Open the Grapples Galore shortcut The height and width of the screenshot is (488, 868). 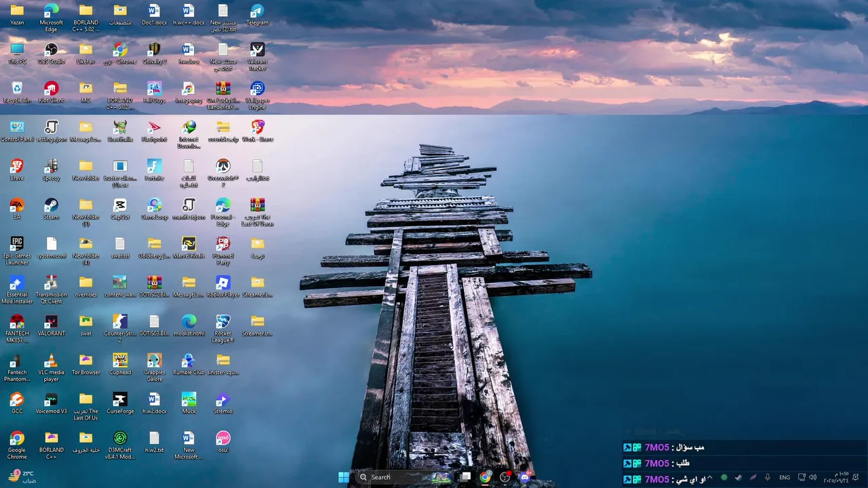pos(154,367)
